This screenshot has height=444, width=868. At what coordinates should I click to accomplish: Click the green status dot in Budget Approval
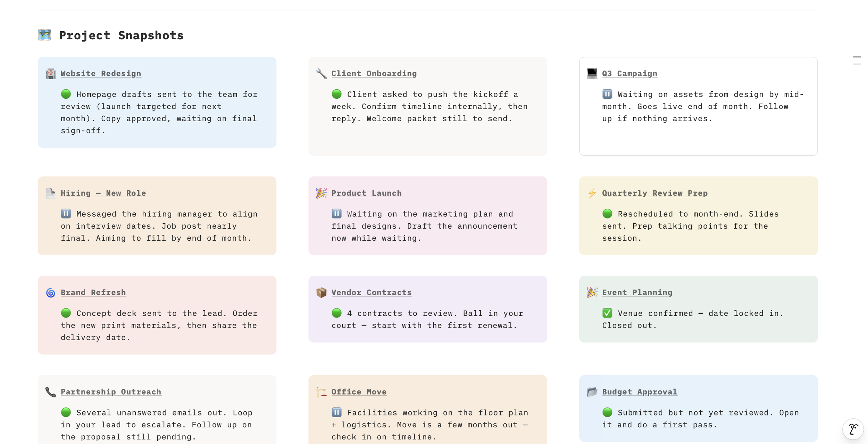point(607,412)
